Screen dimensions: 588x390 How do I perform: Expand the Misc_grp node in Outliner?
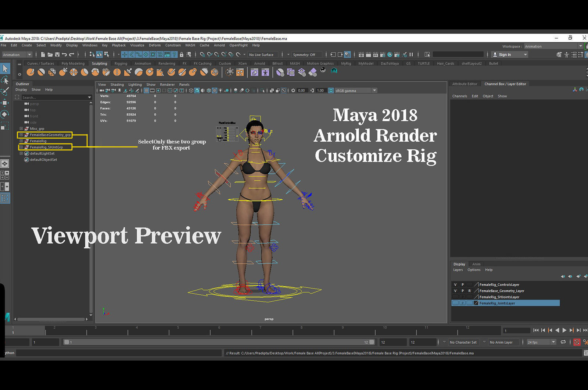tap(21, 128)
